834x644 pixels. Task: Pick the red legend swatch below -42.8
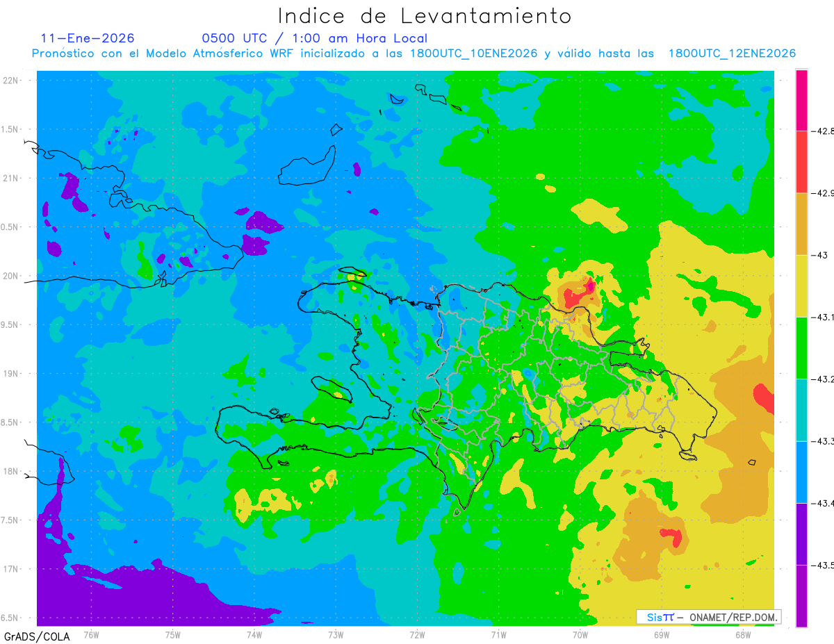[801, 162]
